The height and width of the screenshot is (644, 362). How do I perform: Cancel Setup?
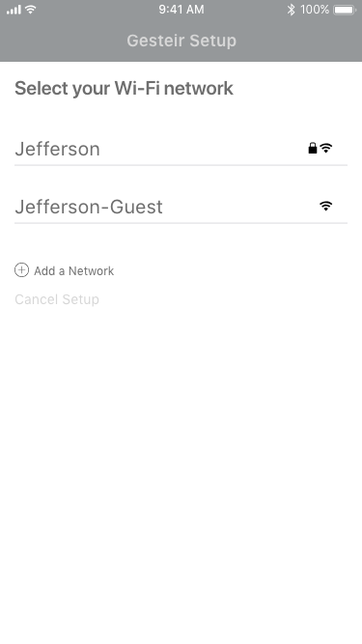pos(57,299)
